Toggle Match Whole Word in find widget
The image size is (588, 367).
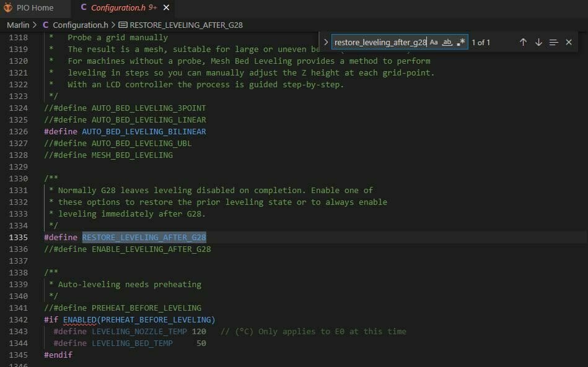click(447, 42)
